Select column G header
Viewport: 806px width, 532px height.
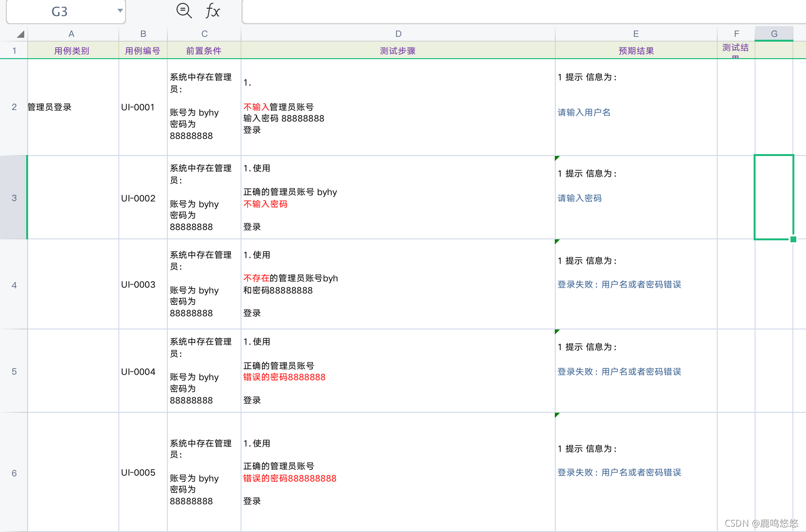(774, 33)
